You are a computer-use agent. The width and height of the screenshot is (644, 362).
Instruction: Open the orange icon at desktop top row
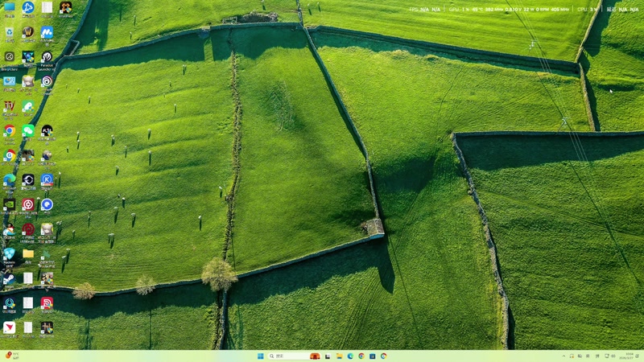65,8
